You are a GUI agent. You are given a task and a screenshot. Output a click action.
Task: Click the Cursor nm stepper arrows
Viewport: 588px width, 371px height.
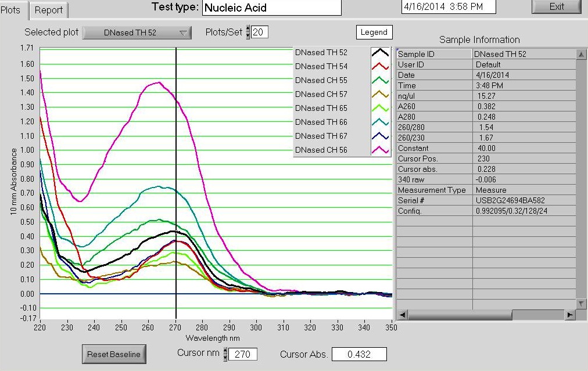point(225,354)
